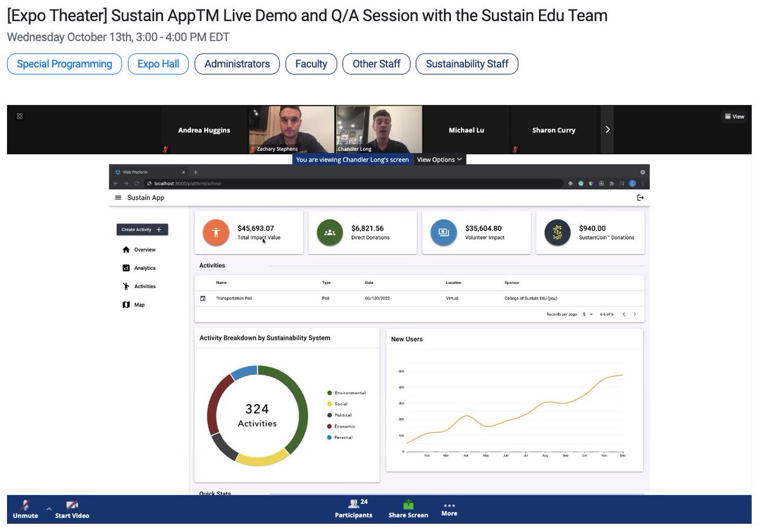
Task: Go to Activities in the sidebar
Action: (139, 286)
